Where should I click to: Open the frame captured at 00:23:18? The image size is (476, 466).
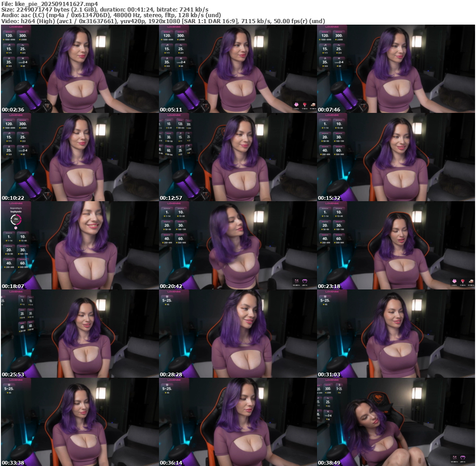(396, 245)
